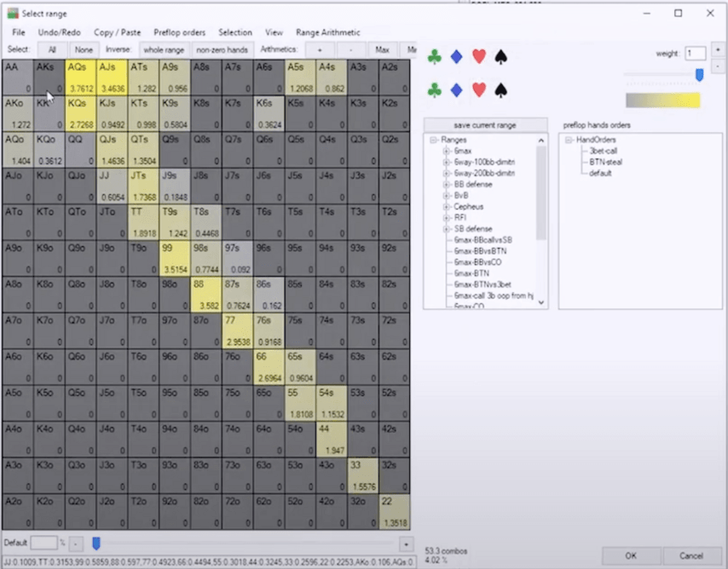Click the ranges list scroll-down arrow
The image size is (728, 569).
(541, 302)
